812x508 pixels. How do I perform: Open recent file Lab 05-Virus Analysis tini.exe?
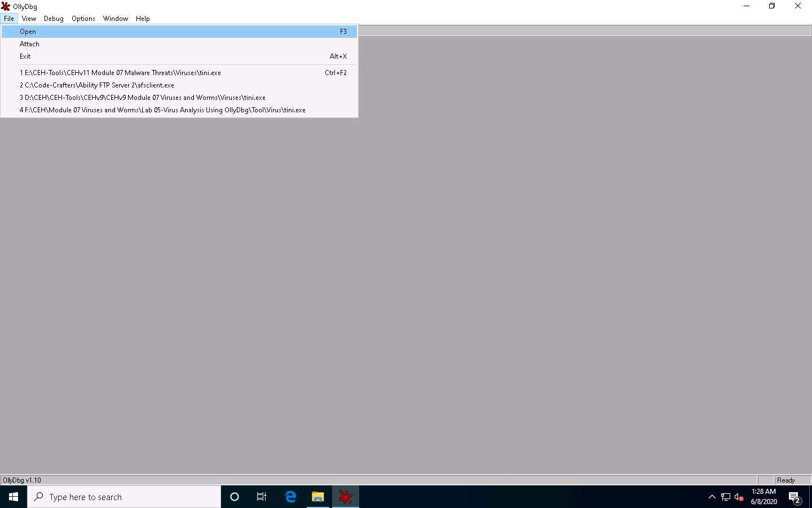tap(179, 110)
